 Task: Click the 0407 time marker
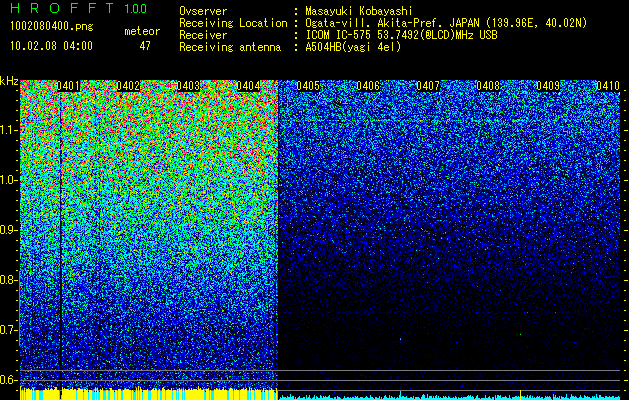point(428,86)
